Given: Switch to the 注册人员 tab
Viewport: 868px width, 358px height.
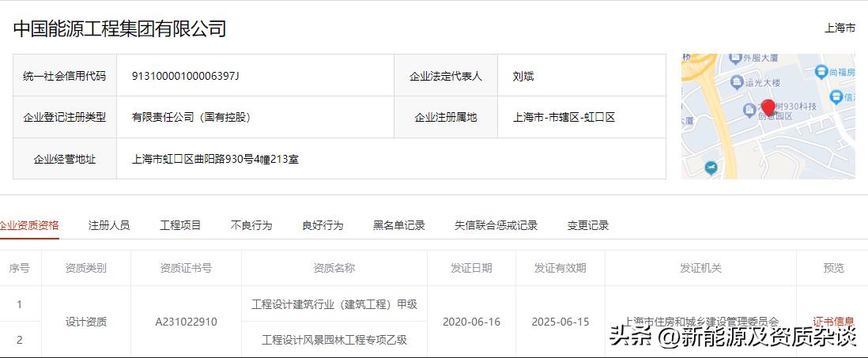Looking at the screenshot, I should tap(109, 225).
